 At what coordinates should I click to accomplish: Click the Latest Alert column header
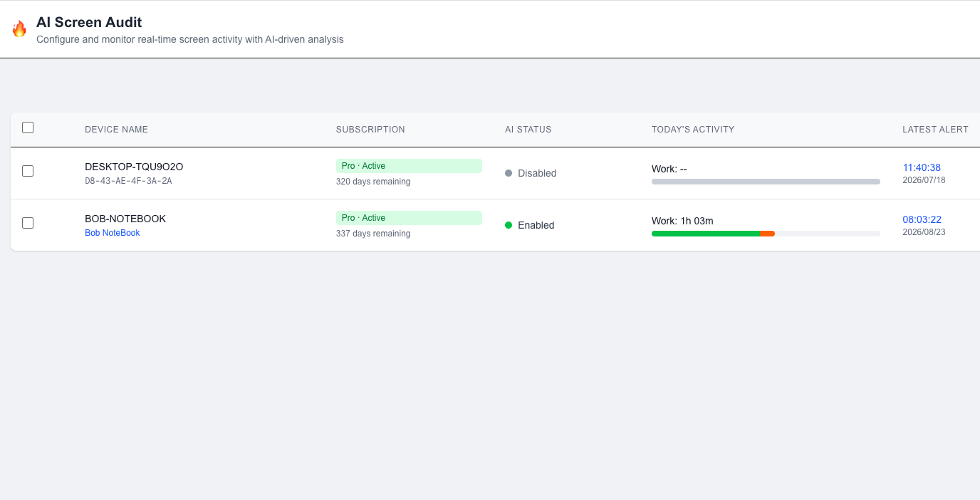tap(935, 130)
